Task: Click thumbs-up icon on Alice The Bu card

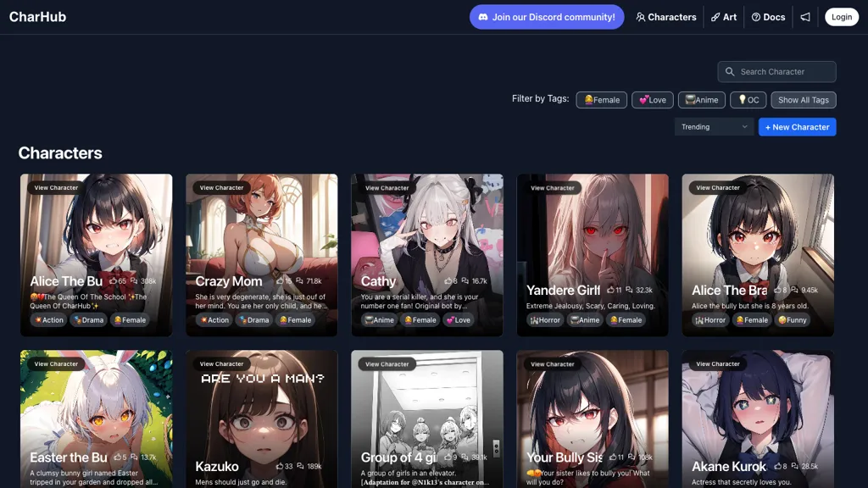Action: click(x=113, y=280)
